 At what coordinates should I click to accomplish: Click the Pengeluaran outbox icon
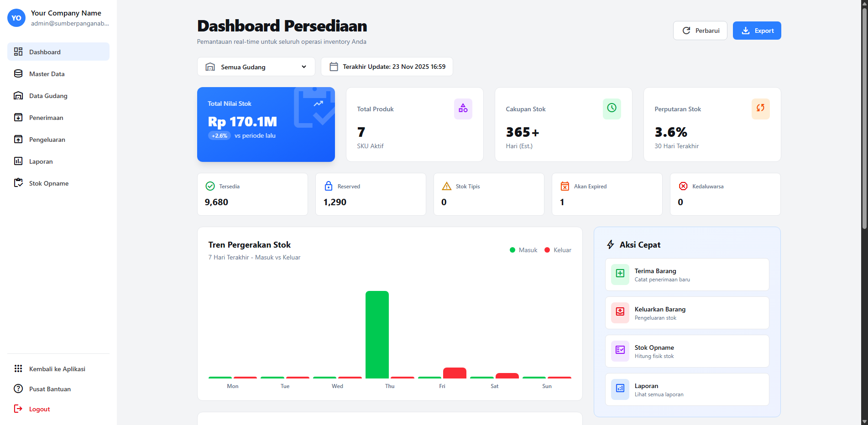[18, 139]
